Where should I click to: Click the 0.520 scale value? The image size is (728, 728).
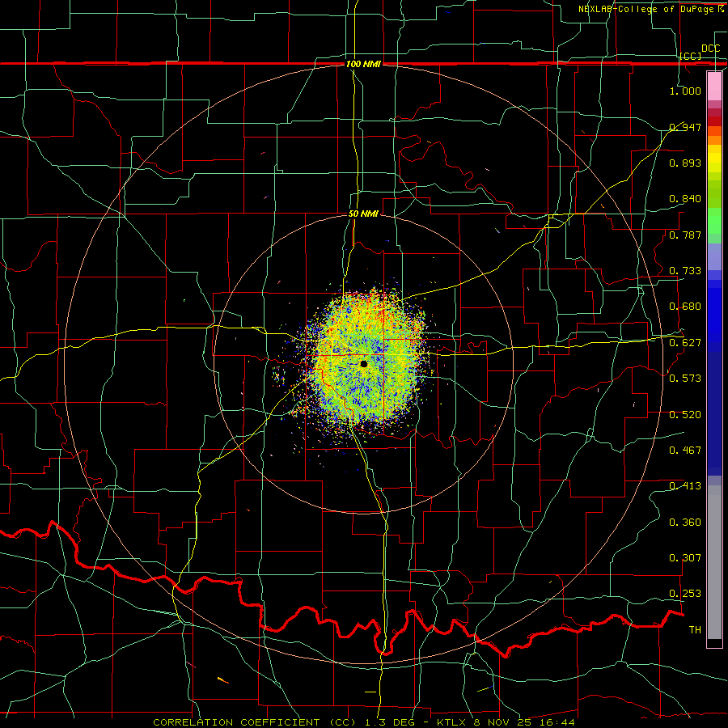[x=685, y=415]
